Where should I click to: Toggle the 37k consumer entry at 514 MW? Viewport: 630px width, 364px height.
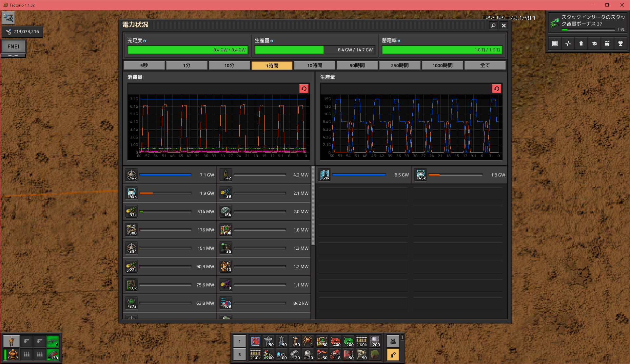coord(170,211)
